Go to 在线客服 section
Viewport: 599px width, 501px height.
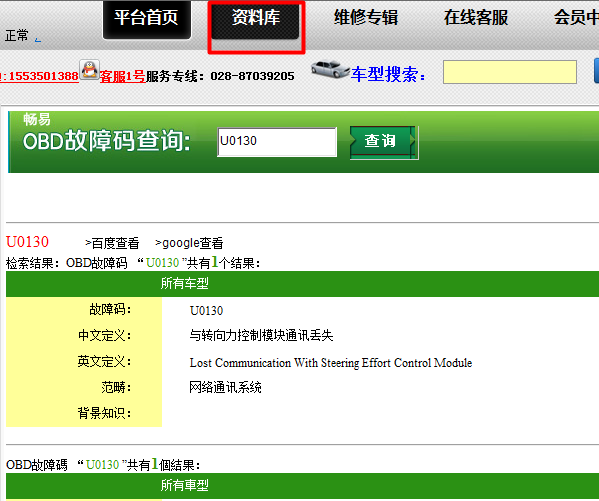(x=476, y=18)
